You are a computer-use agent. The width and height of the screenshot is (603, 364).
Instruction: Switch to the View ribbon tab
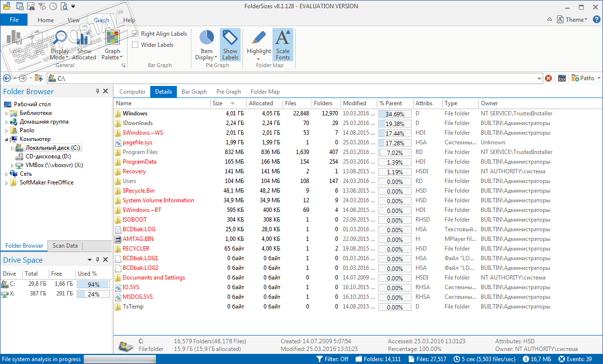(73, 20)
